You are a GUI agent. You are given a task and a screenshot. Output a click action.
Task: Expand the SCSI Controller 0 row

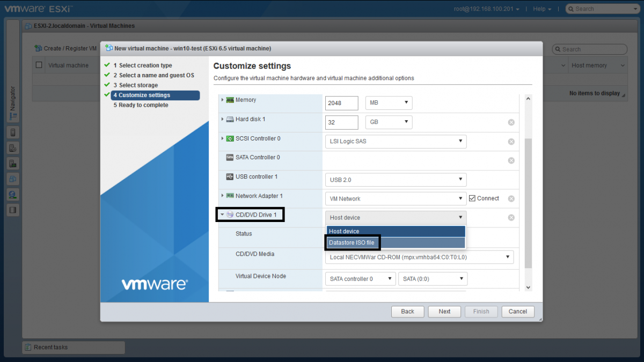(223, 138)
